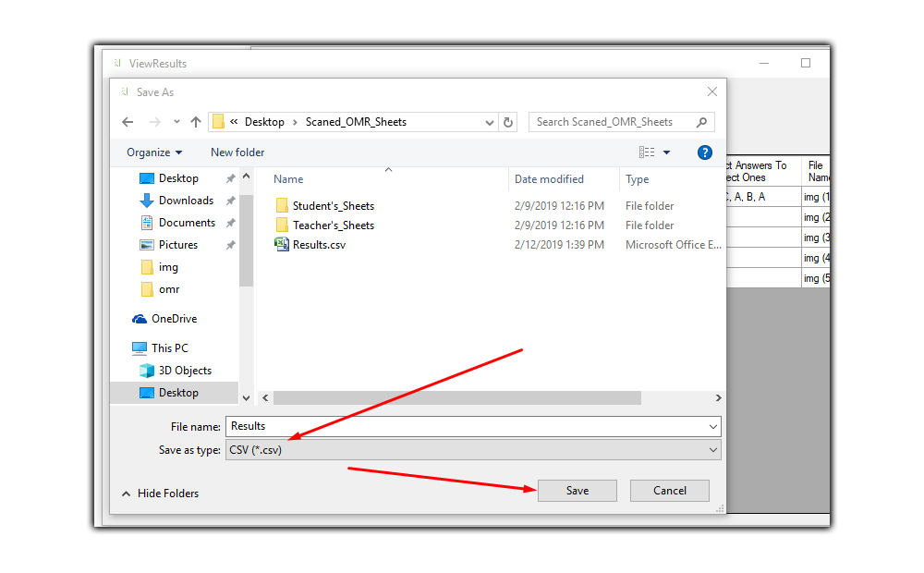
Task: Expand the address bar path dropdown
Action: (x=490, y=122)
